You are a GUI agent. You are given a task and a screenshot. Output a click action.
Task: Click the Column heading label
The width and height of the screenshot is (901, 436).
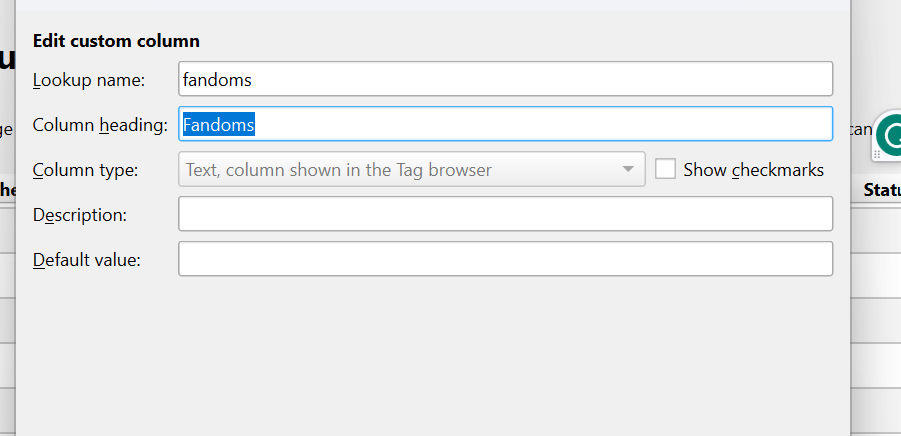pyautogui.click(x=100, y=125)
